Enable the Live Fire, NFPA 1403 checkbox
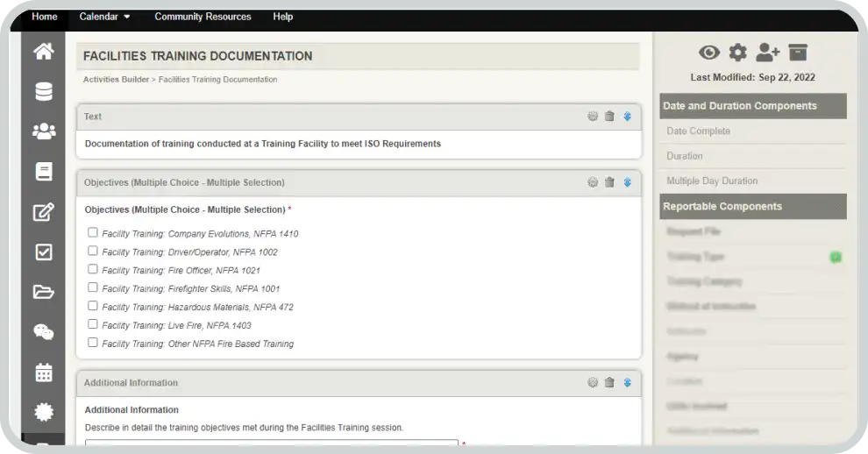This screenshot has height=454, width=868. pos(93,324)
